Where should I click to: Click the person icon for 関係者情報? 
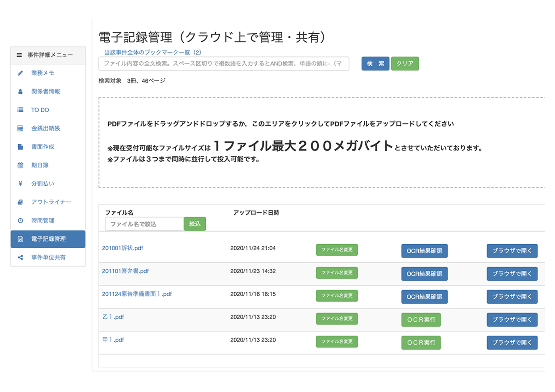click(20, 91)
